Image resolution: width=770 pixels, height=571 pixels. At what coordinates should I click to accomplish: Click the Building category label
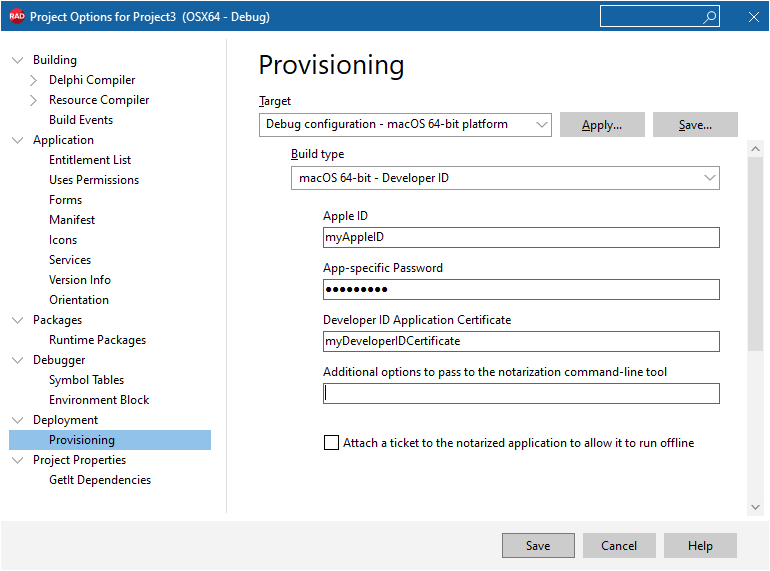(x=55, y=60)
